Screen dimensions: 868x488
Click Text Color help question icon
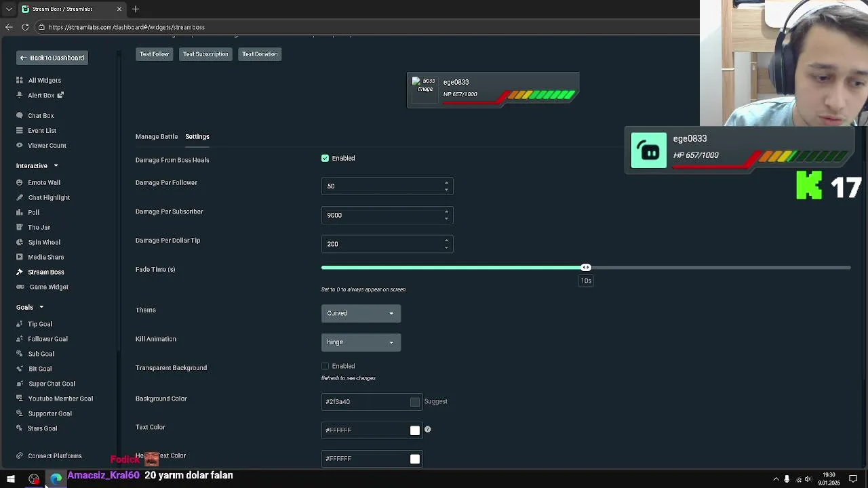[x=427, y=429]
